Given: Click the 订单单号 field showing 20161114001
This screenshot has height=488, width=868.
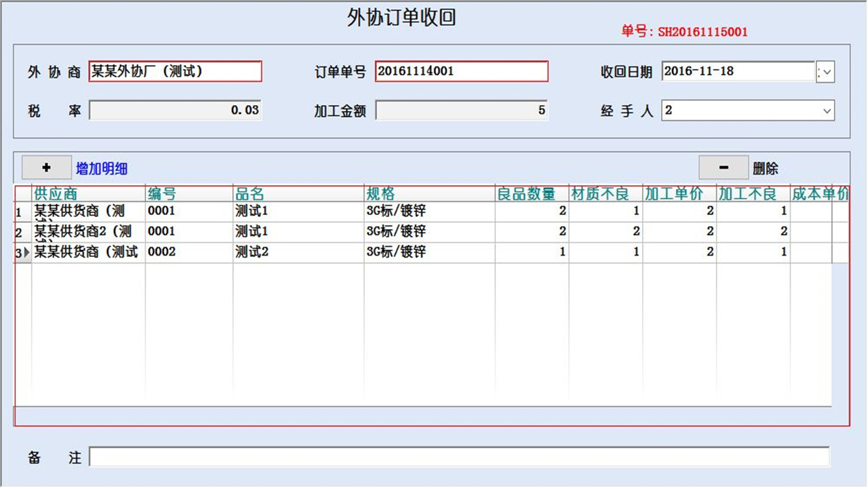Looking at the screenshot, I should point(462,71).
